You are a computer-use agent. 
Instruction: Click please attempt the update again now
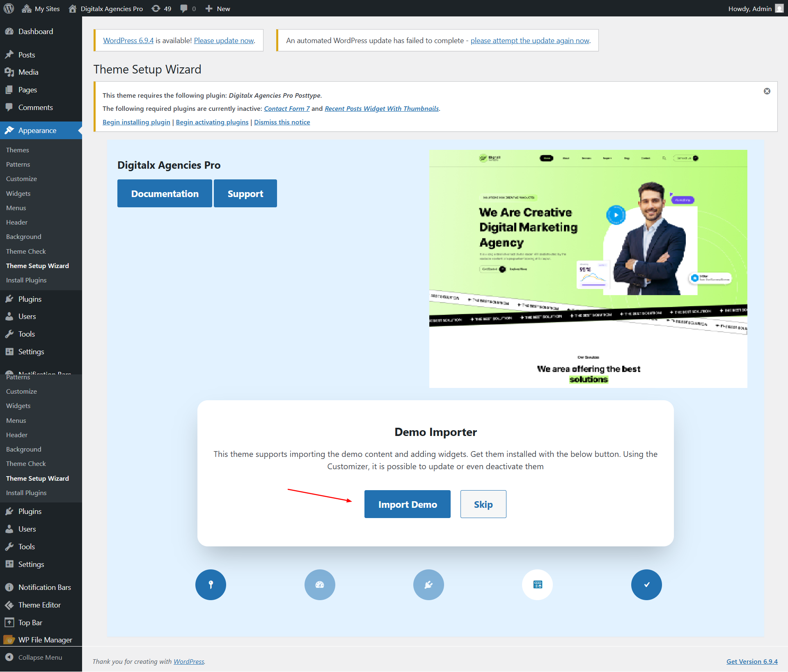pos(530,41)
